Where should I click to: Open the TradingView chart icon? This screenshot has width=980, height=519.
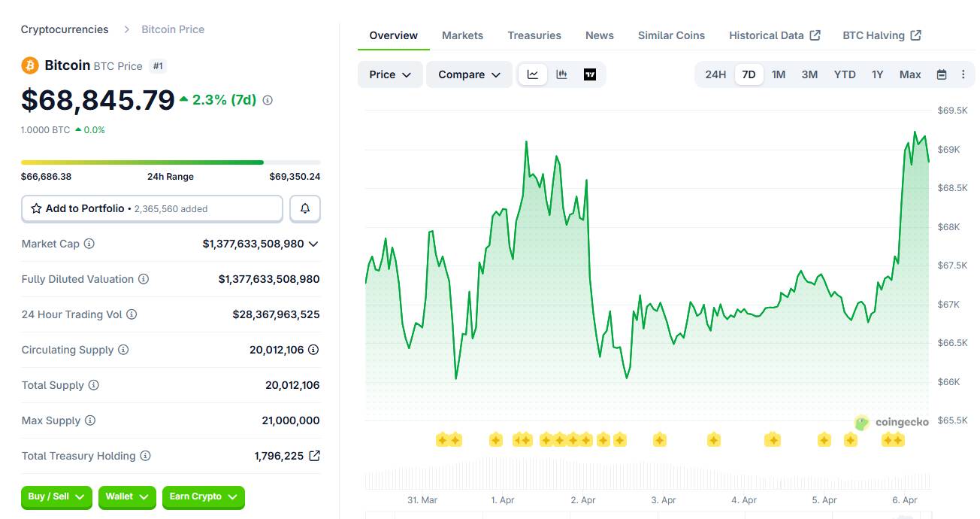pyautogui.click(x=590, y=74)
